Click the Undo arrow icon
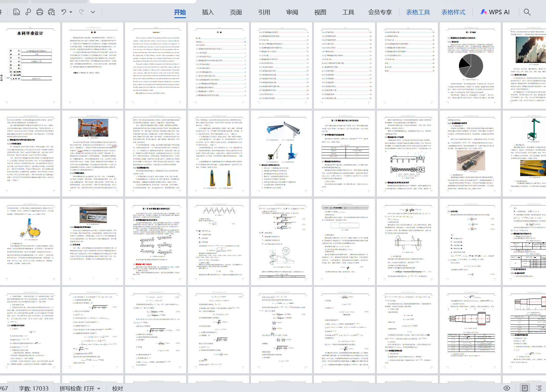The width and height of the screenshot is (546, 392). click(x=64, y=12)
